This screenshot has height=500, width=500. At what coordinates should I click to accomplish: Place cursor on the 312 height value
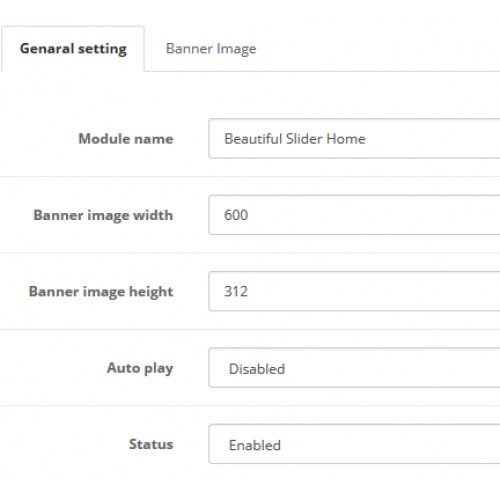point(236,291)
